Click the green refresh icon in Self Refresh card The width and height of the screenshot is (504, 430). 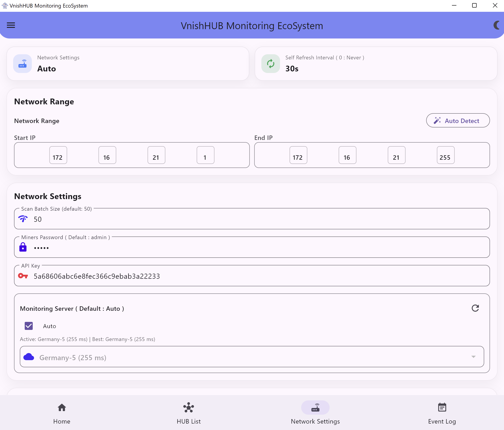click(x=271, y=64)
